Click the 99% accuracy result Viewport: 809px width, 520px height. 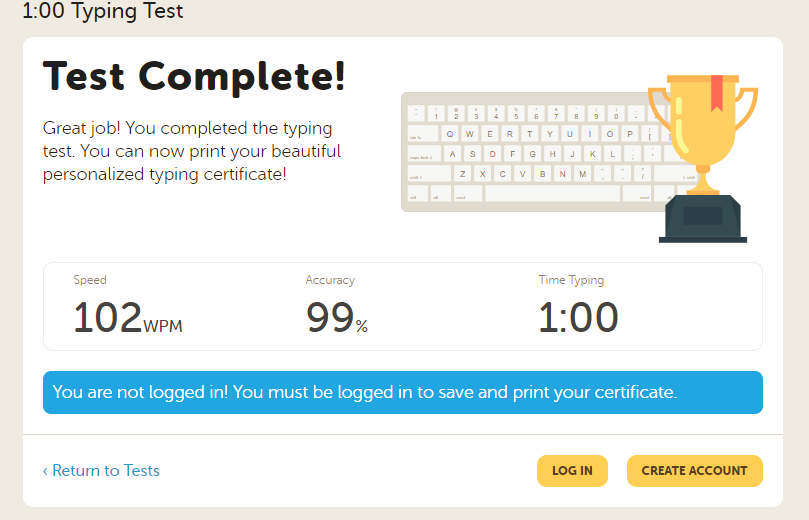336,318
